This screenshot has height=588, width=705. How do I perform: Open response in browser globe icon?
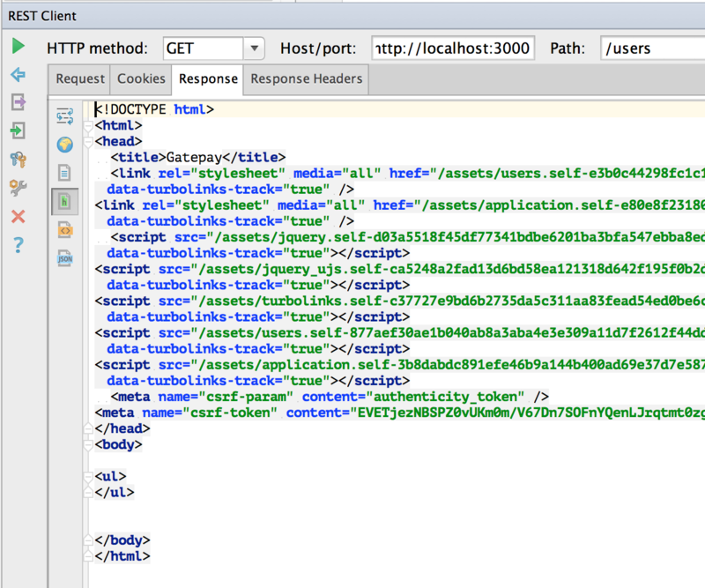(64, 145)
